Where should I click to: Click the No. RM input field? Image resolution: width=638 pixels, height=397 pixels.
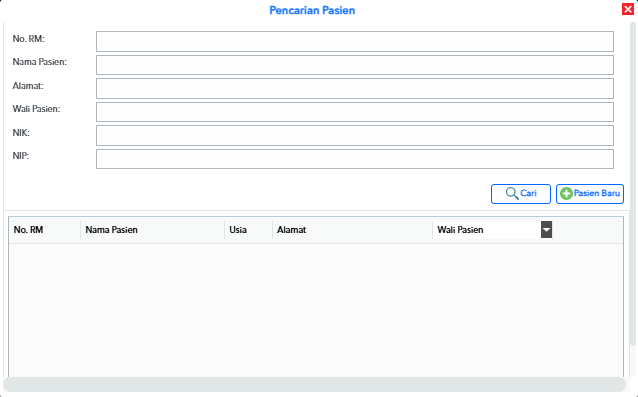coord(355,41)
